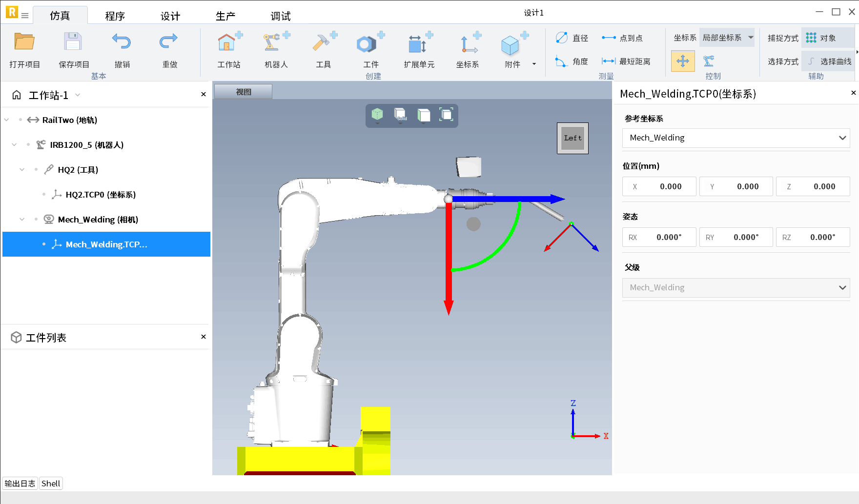This screenshot has width=859, height=504.
Task: Click the add Tool hammer icon
Action: pos(323,43)
